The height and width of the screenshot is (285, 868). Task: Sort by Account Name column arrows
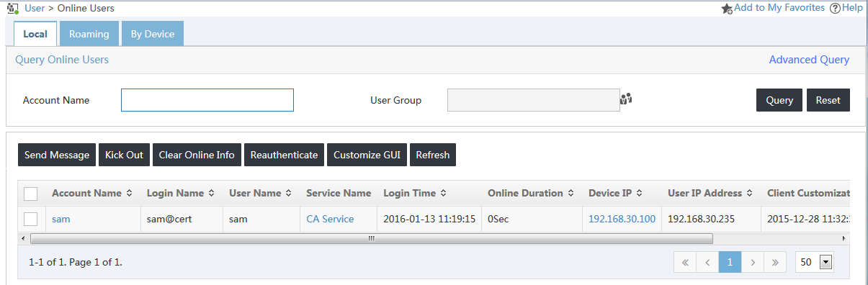(x=129, y=194)
